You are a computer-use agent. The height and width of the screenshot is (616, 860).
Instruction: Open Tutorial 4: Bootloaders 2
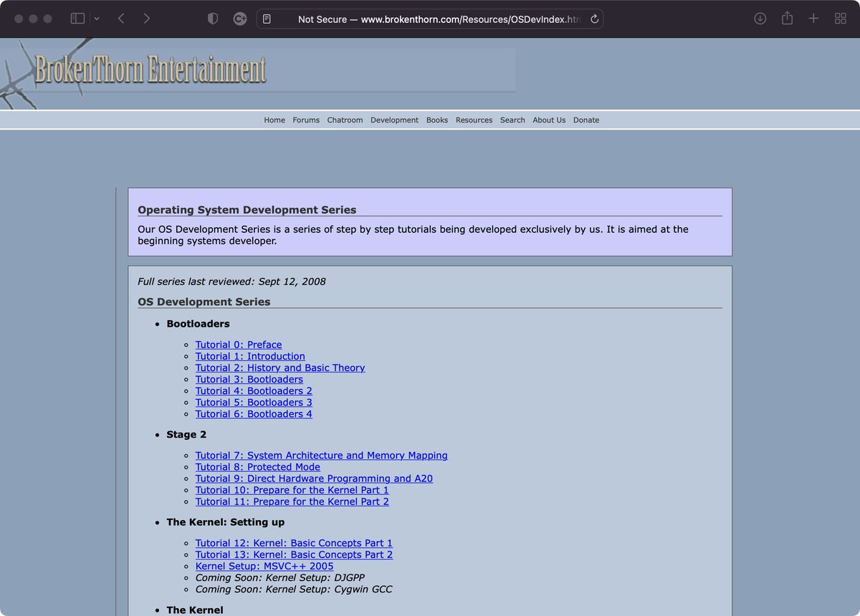point(254,390)
